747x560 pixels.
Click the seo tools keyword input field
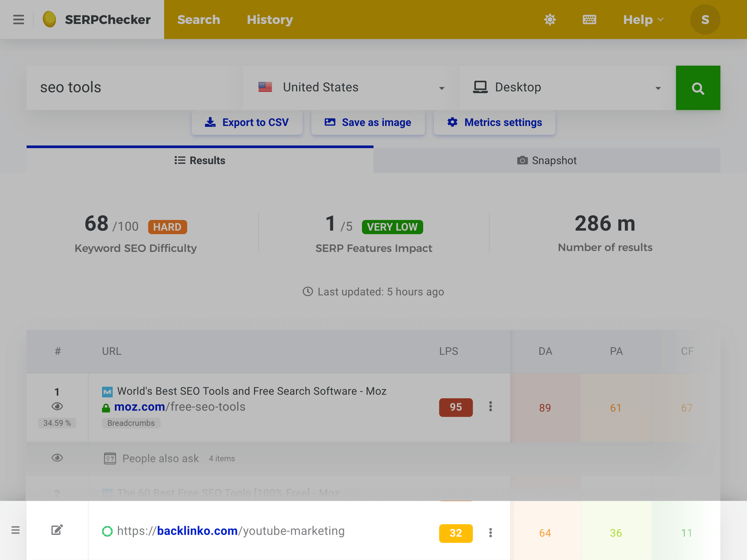pos(134,88)
